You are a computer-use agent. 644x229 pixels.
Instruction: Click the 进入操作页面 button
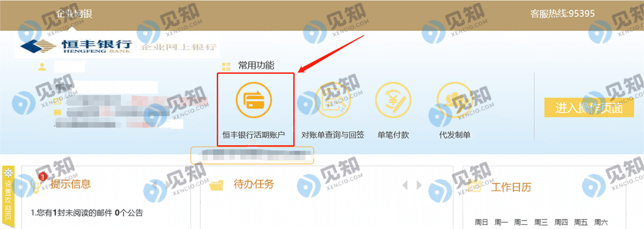point(589,108)
